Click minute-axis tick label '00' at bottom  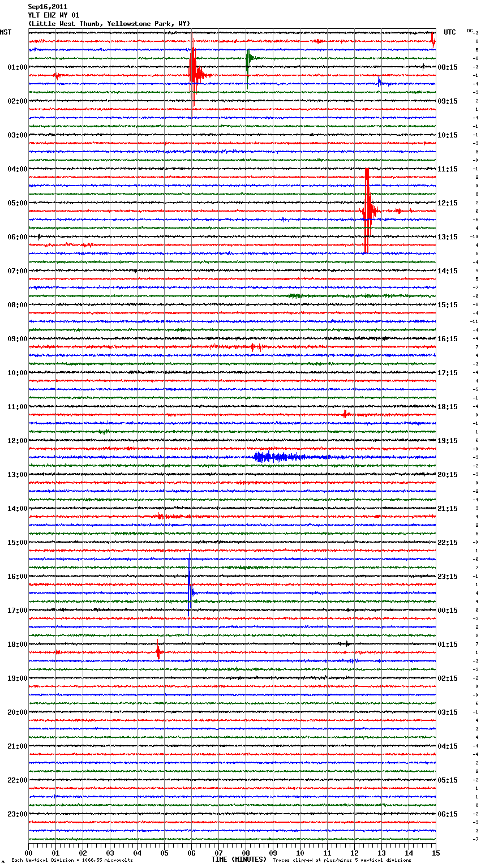point(28,853)
